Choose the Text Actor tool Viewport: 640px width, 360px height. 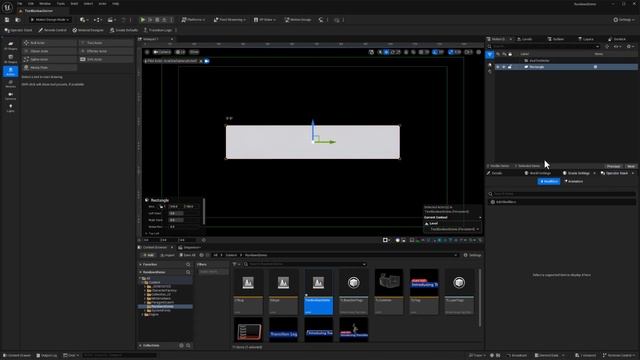pyautogui.click(x=106, y=43)
